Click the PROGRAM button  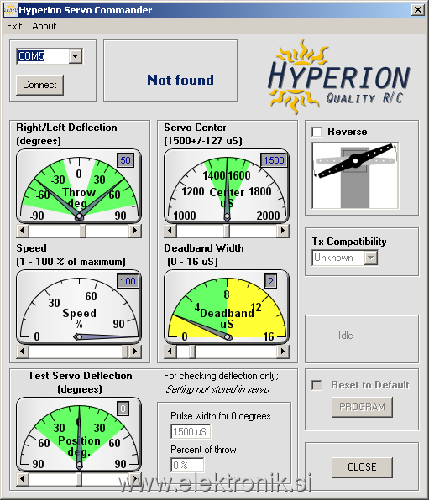tap(362, 407)
